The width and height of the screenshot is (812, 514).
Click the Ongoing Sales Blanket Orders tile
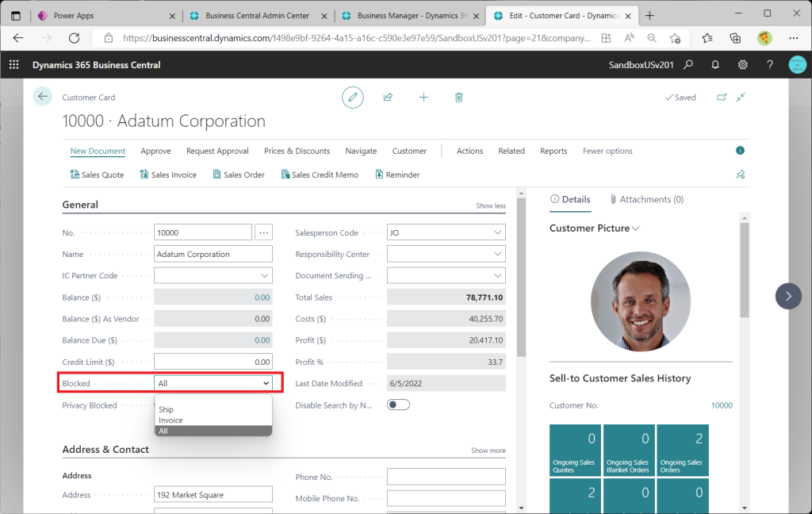[x=629, y=451]
